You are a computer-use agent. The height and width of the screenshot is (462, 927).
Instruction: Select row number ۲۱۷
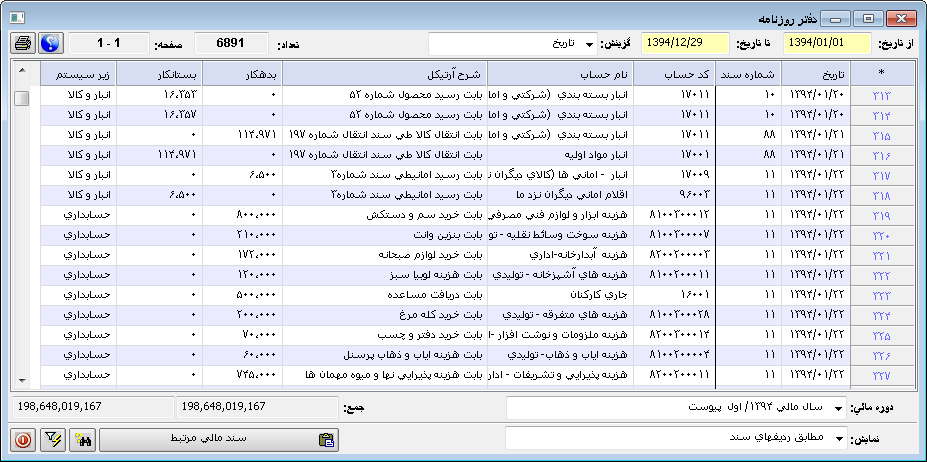click(x=881, y=176)
